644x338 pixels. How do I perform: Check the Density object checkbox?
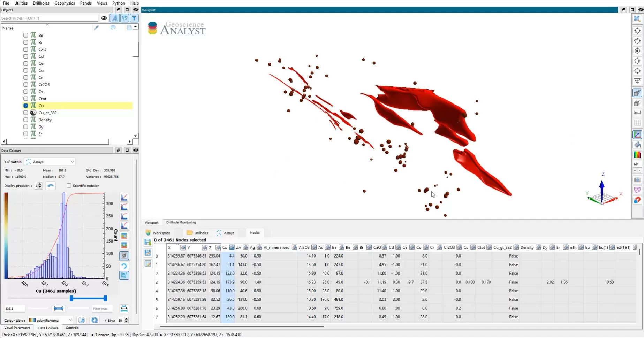coord(25,120)
